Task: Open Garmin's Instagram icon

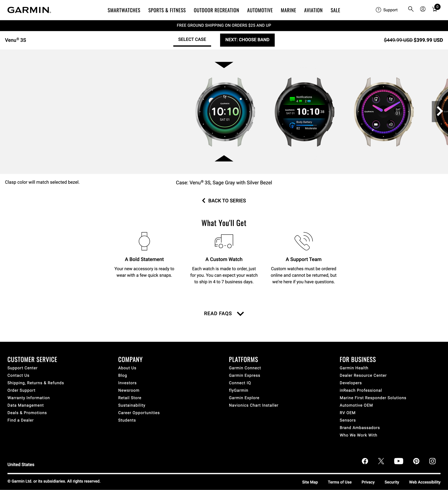Action: point(432,461)
